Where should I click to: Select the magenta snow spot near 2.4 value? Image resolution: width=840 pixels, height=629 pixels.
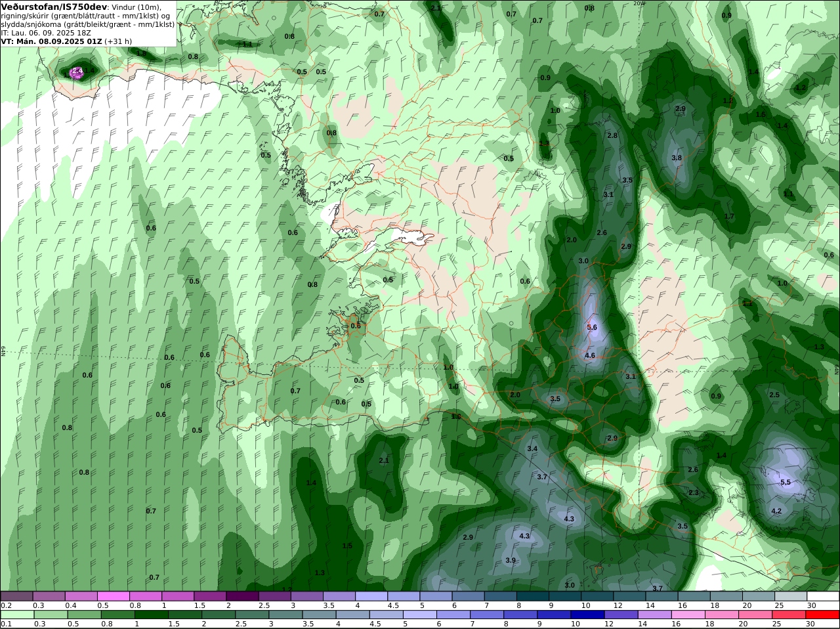pos(76,73)
